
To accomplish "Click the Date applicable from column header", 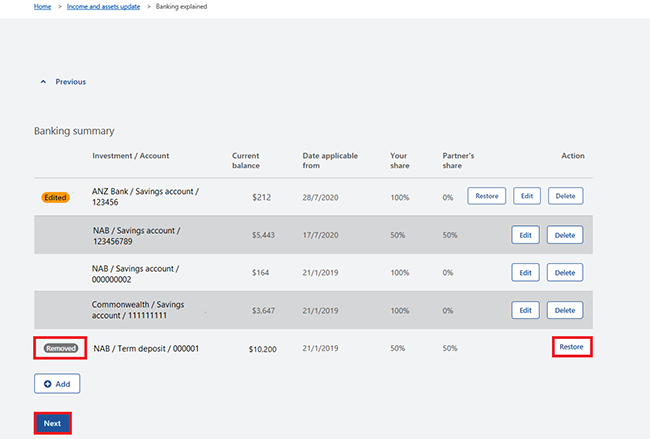I will [330, 160].
